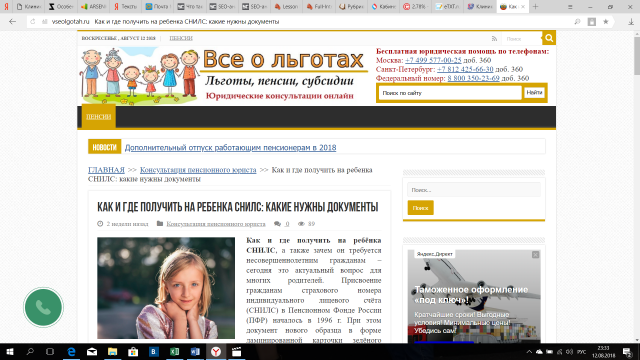Switch to the eTXT.ru browser tab
The width and height of the screenshot is (640, 360).
[447, 7]
